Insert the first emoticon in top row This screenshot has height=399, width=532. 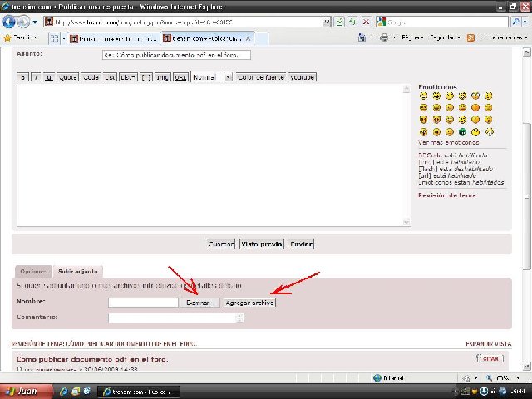pyautogui.click(x=423, y=96)
